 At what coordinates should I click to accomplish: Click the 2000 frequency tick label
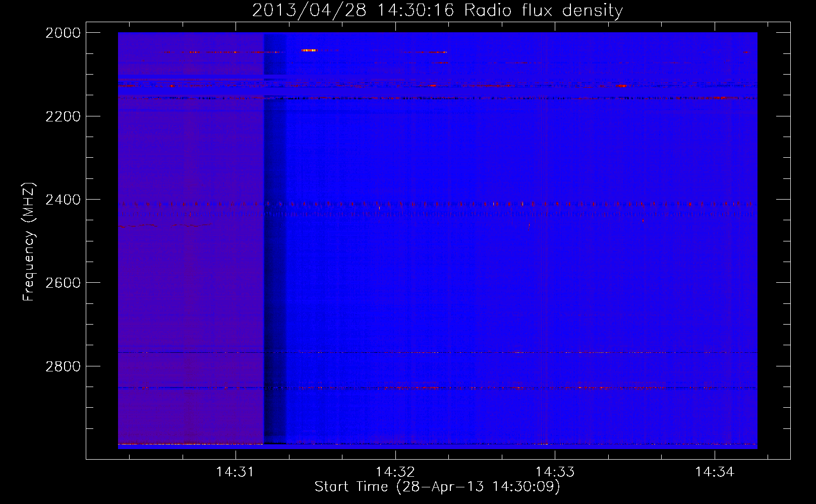coord(63,33)
